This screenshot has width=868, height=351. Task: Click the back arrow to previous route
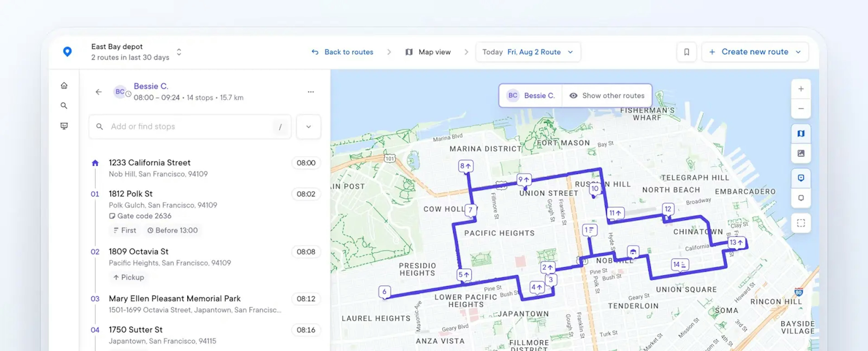click(x=98, y=91)
